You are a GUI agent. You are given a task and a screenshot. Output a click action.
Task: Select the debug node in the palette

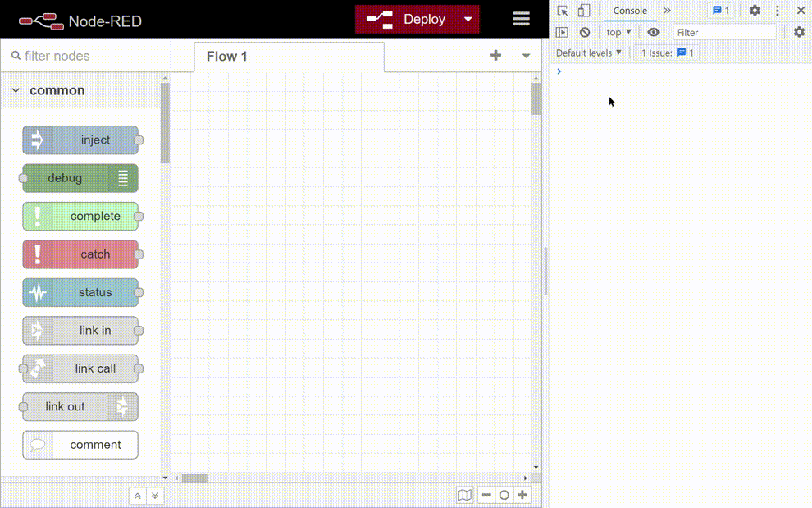[79, 178]
